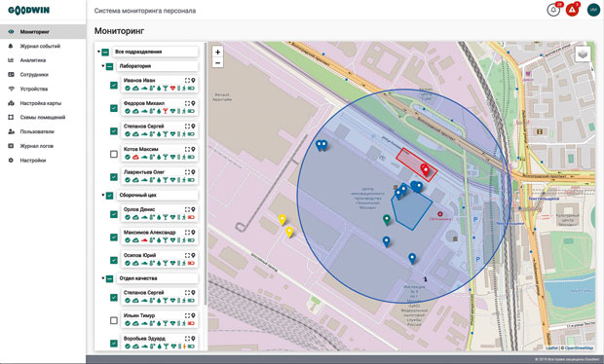604x364 pixels.
Task: Zoom in on the map
Action: coord(217,52)
